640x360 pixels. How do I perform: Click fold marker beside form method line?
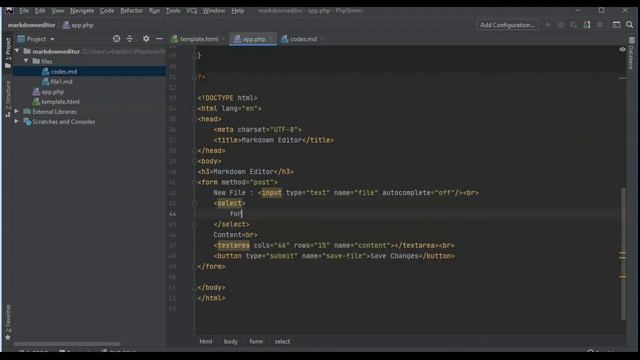click(194, 182)
